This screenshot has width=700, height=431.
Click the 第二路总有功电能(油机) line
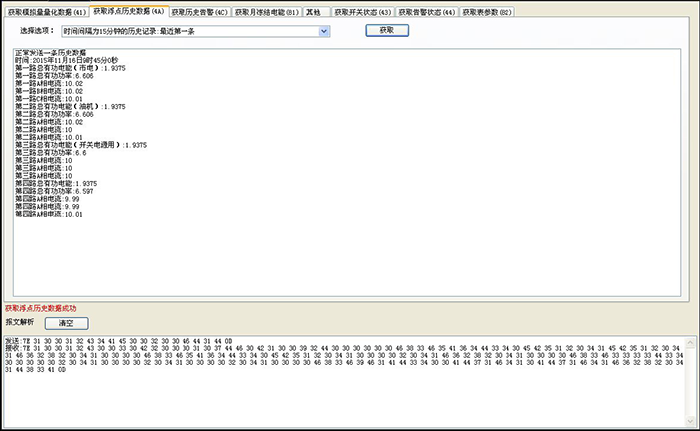70,106
